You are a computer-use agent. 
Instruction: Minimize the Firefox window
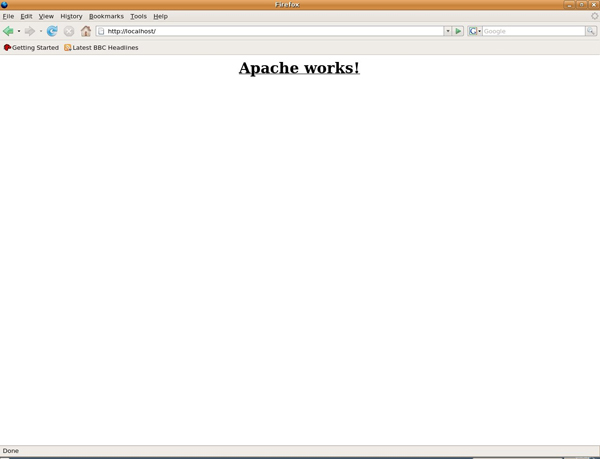(x=569, y=5)
